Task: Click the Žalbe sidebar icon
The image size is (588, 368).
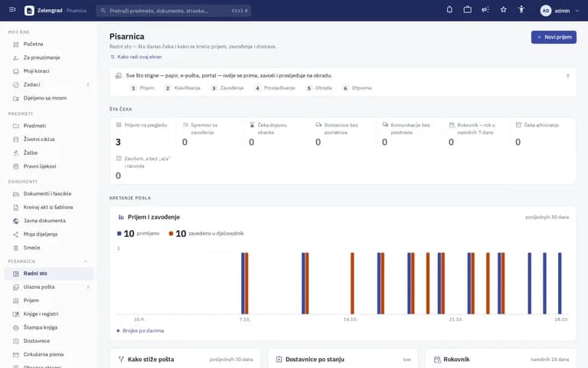Action: 16,153
